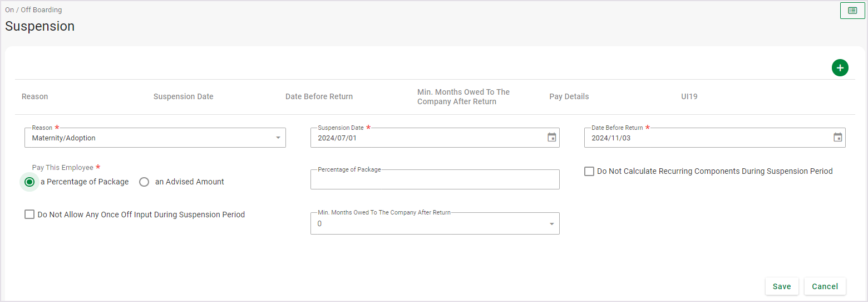Screen dimensions: 868x302
Task: Expand the Reason dropdown
Action: 278,138
